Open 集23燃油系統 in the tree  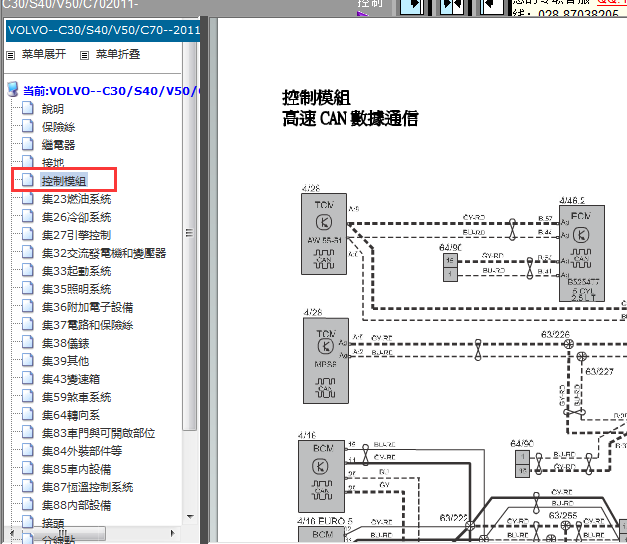click(x=76, y=199)
